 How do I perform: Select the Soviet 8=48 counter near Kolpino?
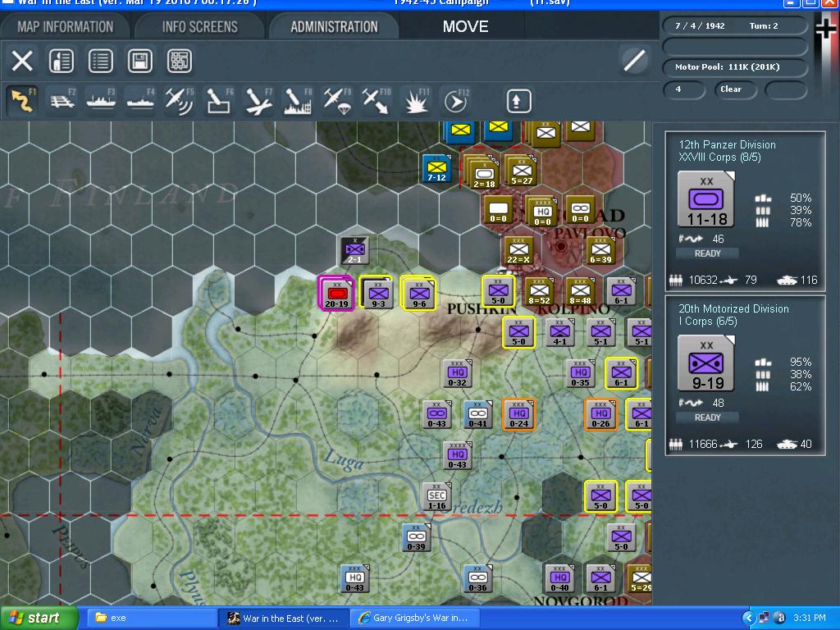580,292
